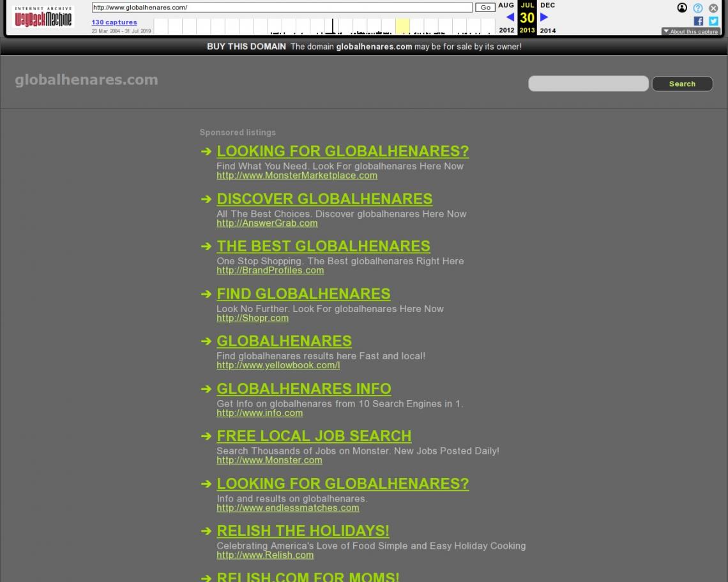Click text "Search Thousands of Jobs on Monster"
The image size is (728, 582).
click(303, 451)
